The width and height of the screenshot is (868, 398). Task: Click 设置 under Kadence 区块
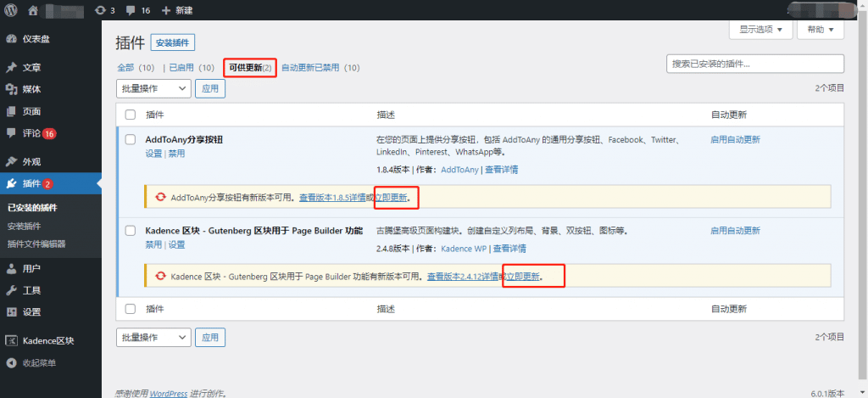click(176, 244)
